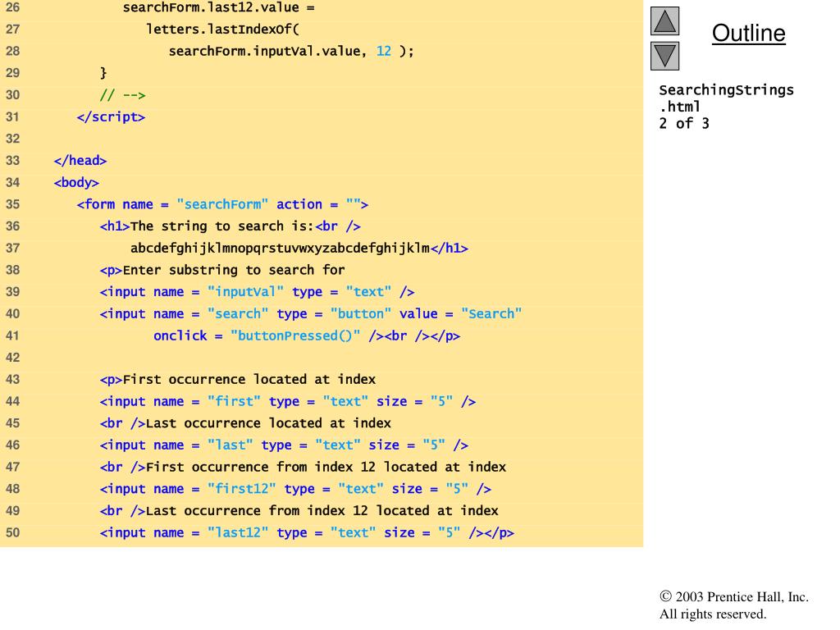Click the "buttonPressed()" onclick value

[x=295, y=336]
